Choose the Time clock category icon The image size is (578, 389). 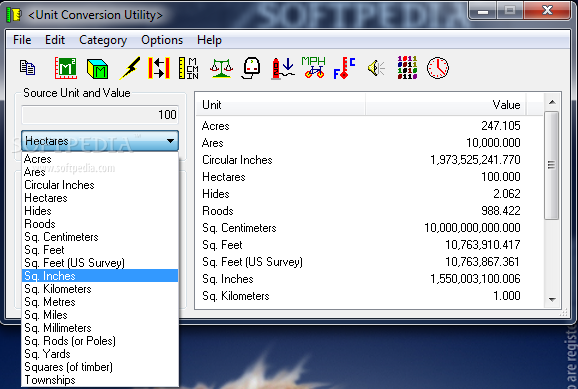(438, 68)
